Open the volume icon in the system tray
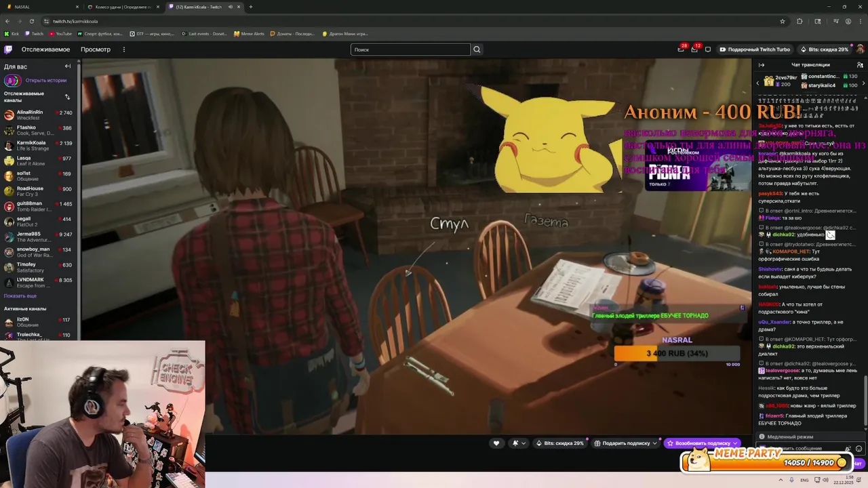The image size is (868, 488). [x=825, y=480]
